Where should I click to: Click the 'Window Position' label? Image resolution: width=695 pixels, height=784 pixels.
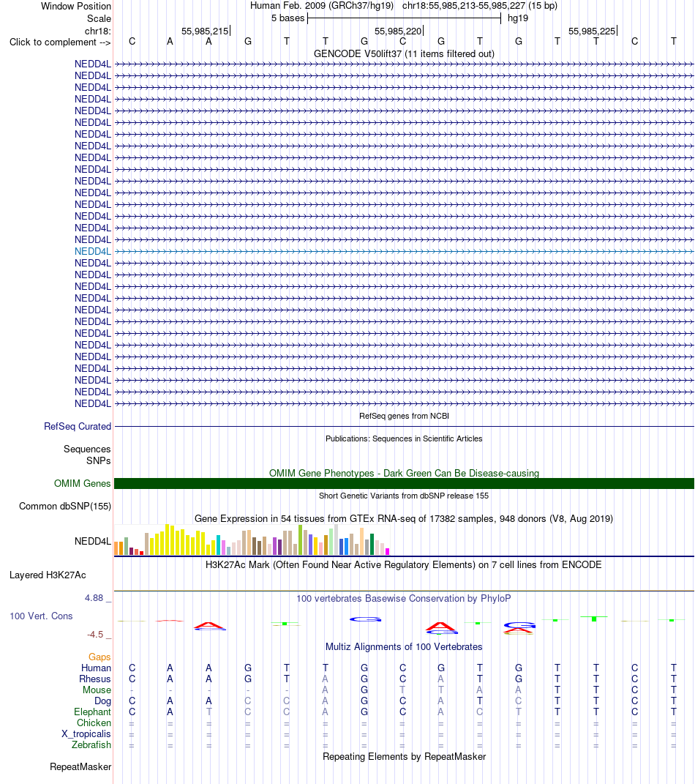(76, 6)
